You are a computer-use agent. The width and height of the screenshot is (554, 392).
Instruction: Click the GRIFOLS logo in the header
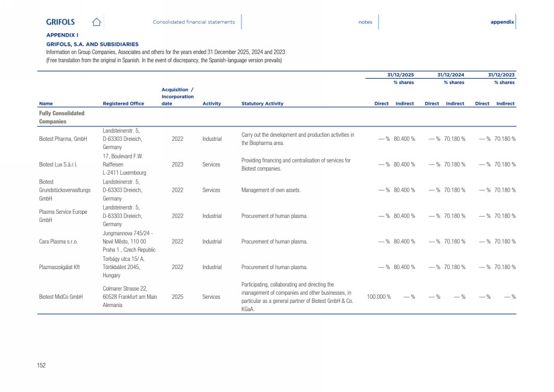coord(61,22)
